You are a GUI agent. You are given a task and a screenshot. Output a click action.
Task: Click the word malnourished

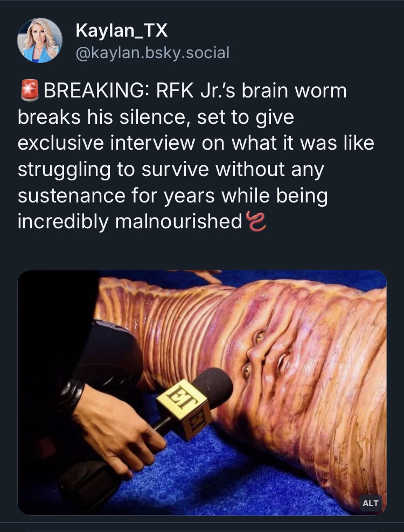pos(179,221)
